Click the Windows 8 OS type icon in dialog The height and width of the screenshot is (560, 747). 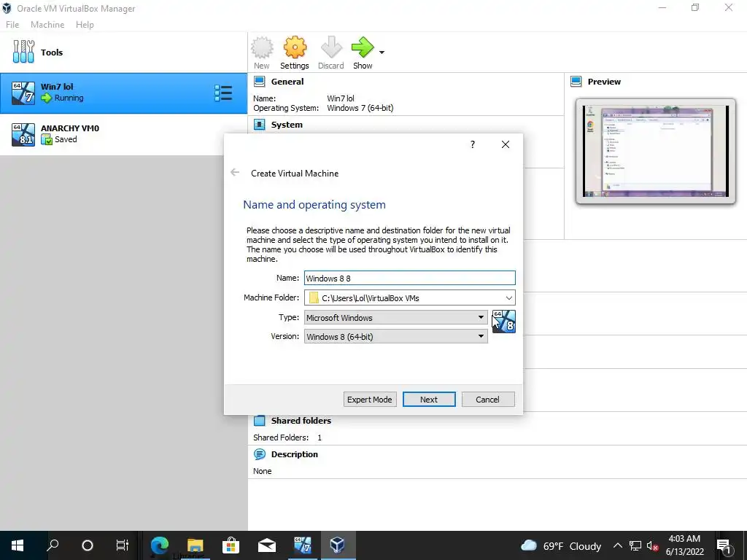503,322
